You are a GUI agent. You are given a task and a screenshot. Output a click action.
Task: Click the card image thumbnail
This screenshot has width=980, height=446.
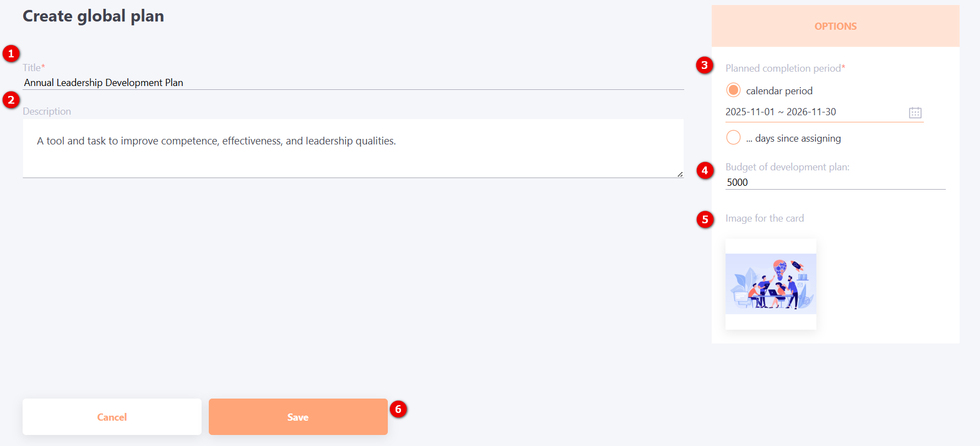771,284
